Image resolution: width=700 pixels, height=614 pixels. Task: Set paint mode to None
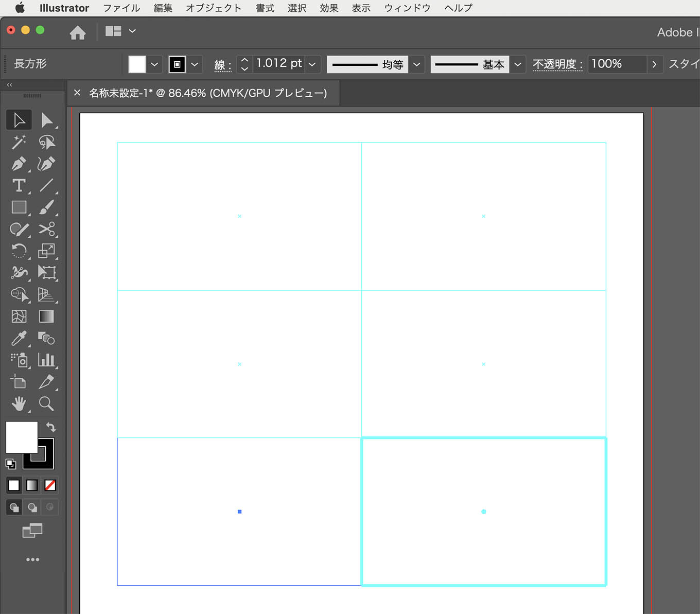point(50,485)
